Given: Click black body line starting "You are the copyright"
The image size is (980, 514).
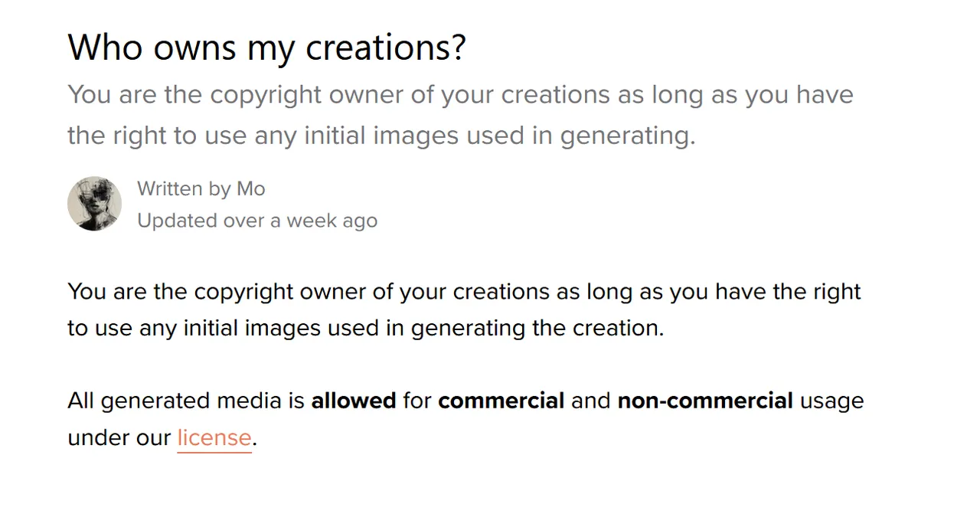Looking at the screenshot, I should point(464,292).
